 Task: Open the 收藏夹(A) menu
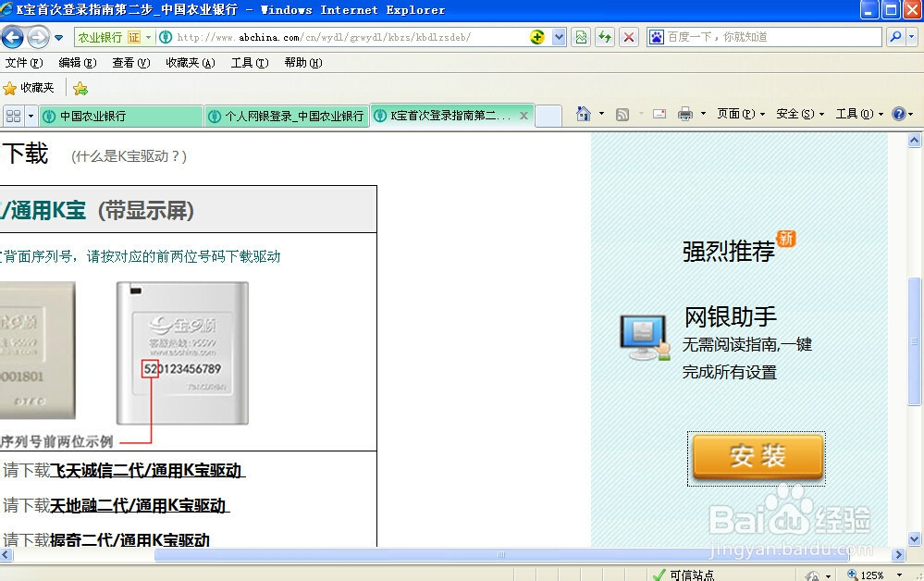(191, 63)
